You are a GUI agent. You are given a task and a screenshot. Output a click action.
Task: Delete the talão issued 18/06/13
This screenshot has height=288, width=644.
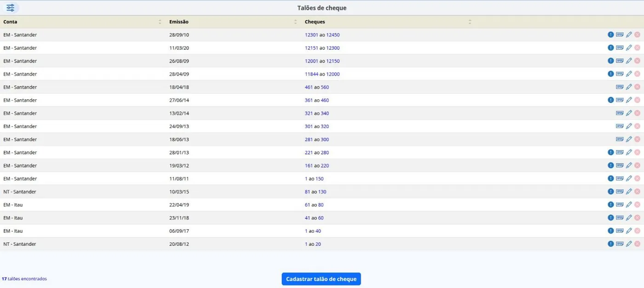637,139
